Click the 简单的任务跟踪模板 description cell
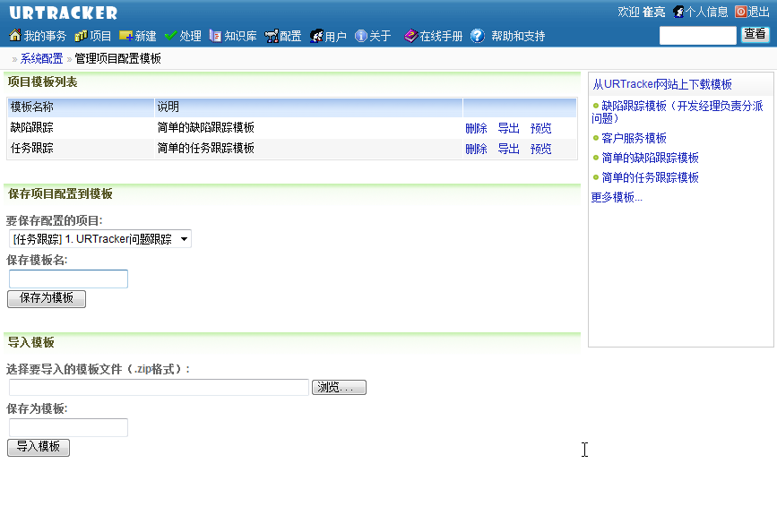The width and height of the screenshot is (777, 532). pyautogui.click(x=308, y=148)
